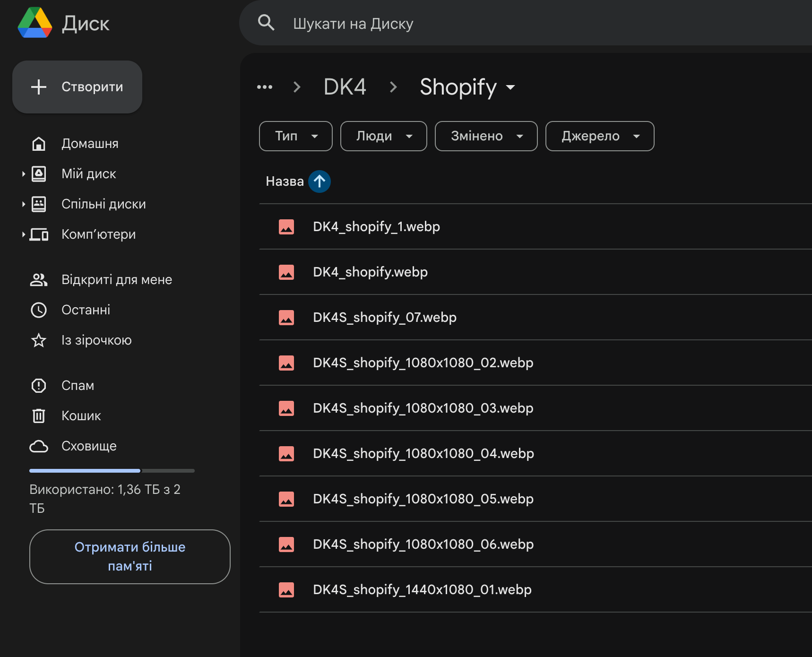Expand the Shopify folder dropdown in breadcrumb
This screenshot has height=657, width=812.
pyautogui.click(x=510, y=88)
